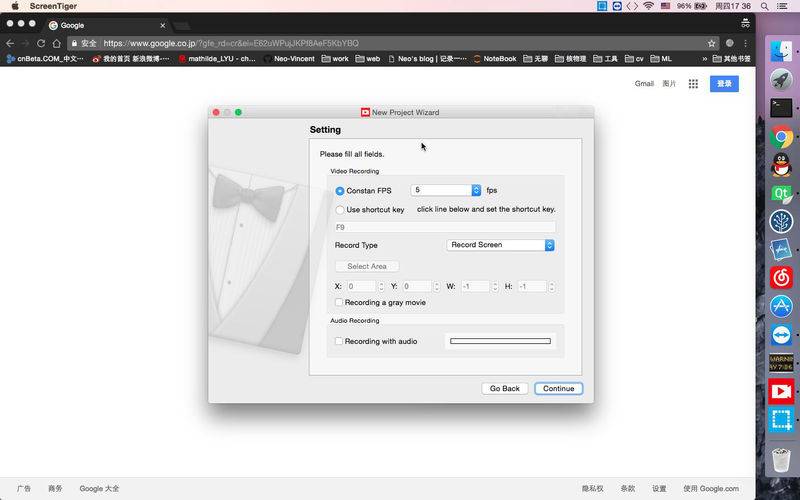Expand the hidden bookmarks chevron
The image size is (800, 500).
coord(704,59)
